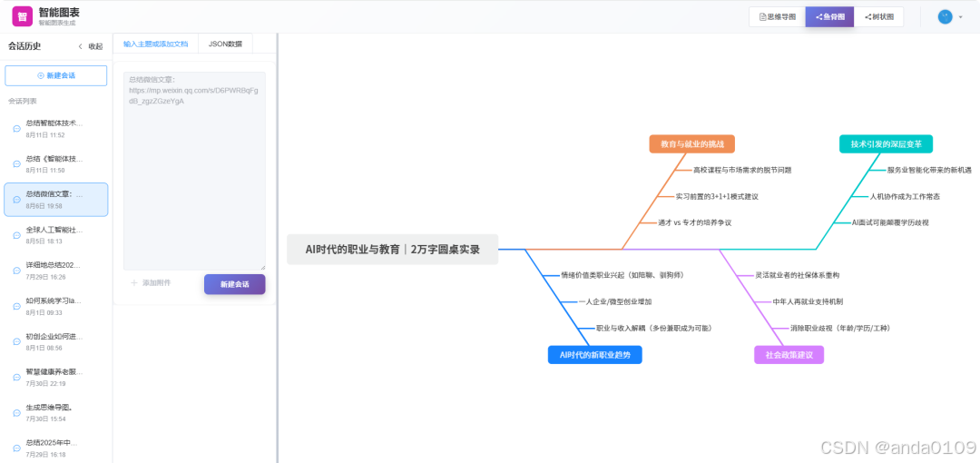Click branch text 一人企业/微型创业增加

click(615, 301)
